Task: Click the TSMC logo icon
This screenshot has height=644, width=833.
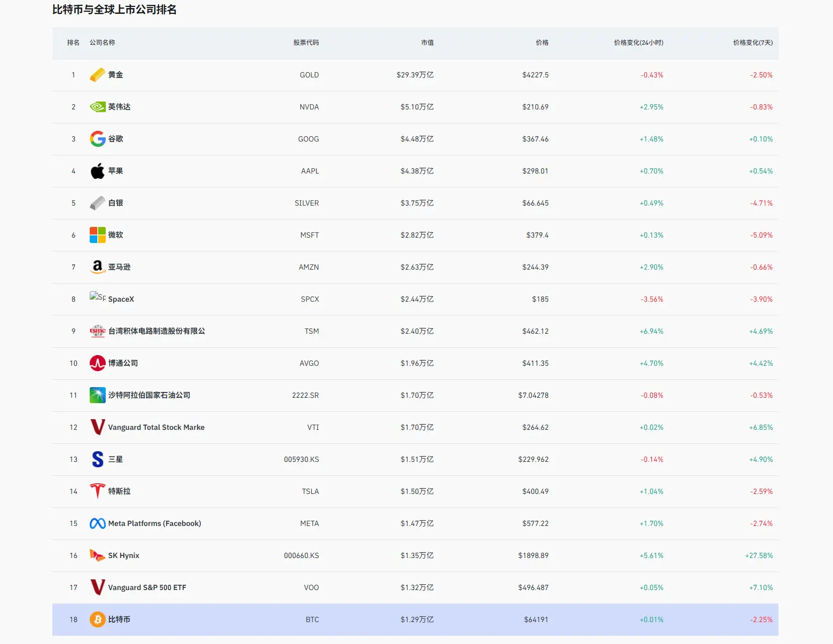Action: 98,331
